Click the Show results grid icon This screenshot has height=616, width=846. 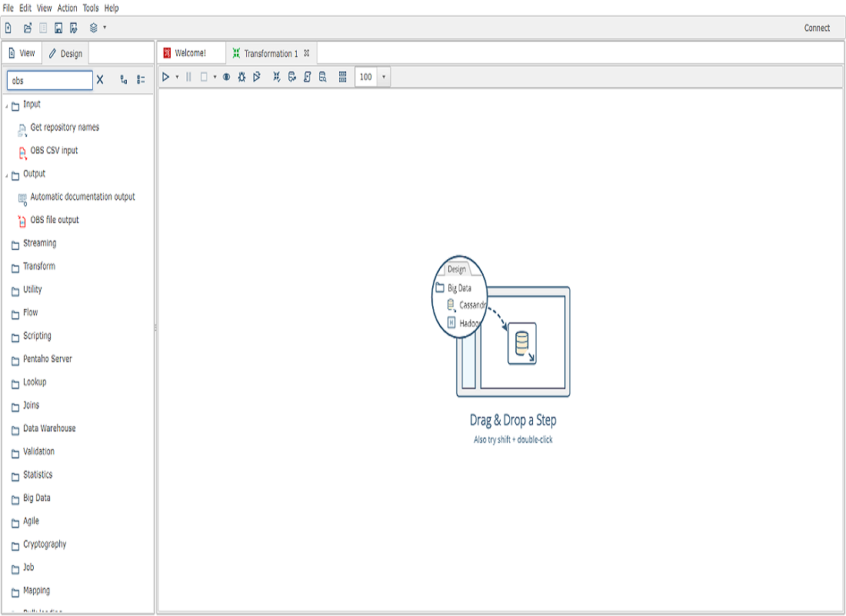coord(342,77)
